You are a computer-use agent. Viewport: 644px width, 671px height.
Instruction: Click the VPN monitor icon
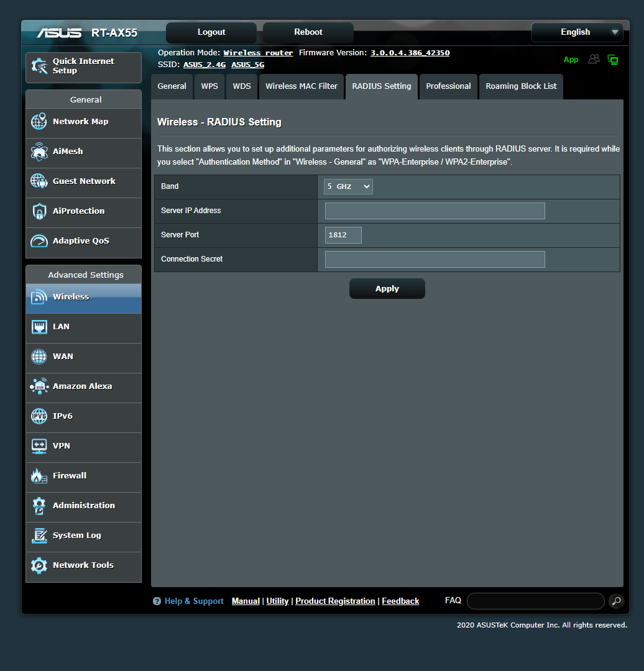click(39, 446)
